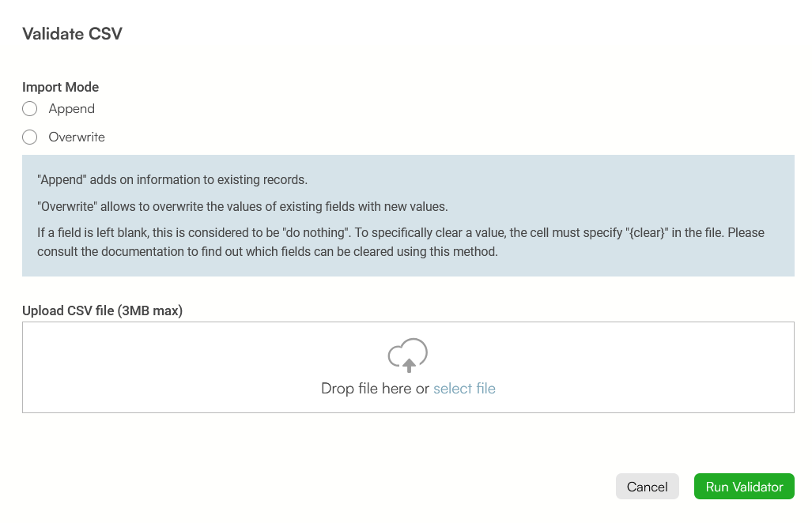Click the "Drop file here or" text
This screenshot has width=812, height=523.
pos(375,389)
